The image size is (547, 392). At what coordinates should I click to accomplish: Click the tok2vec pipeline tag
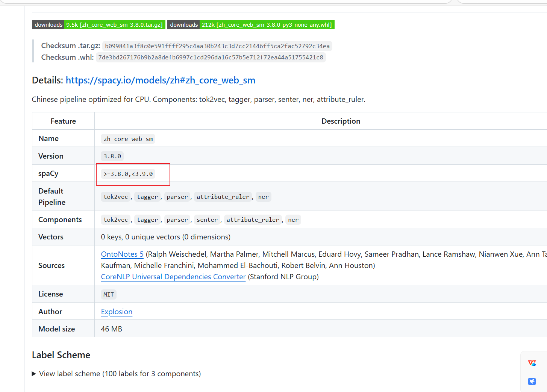pos(115,197)
